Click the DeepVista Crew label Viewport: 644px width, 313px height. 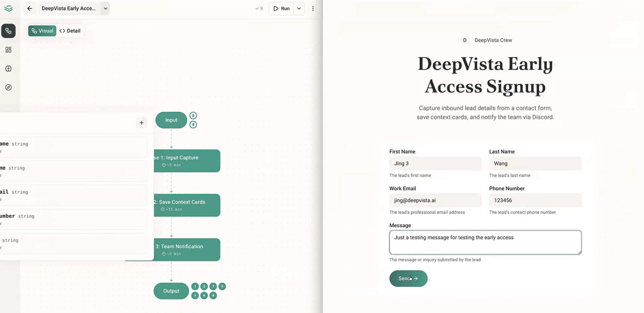tap(493, 40)
